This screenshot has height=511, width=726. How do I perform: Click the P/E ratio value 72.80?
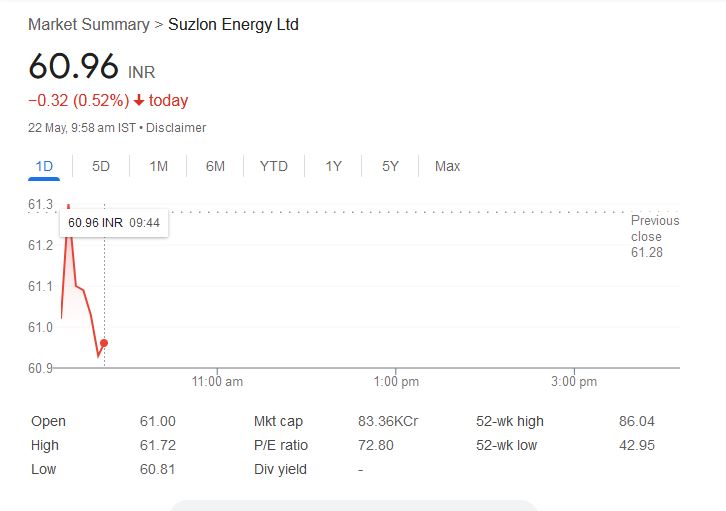click(x=376, y=446)
